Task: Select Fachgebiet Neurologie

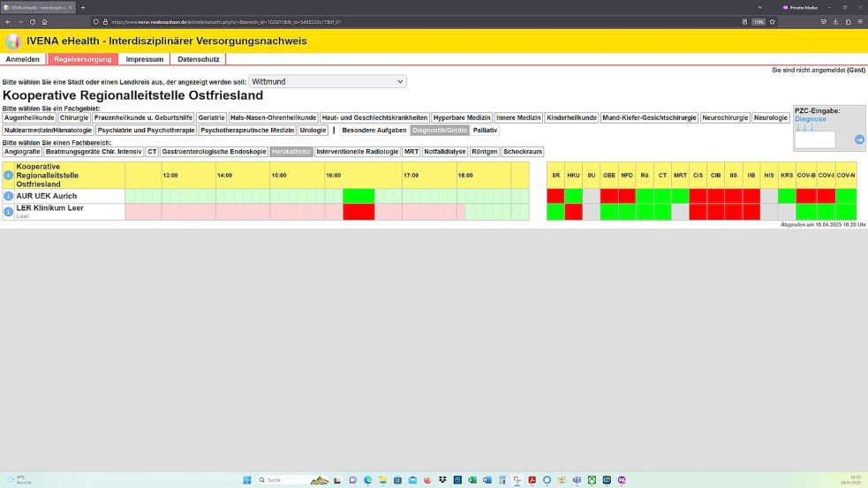Action: pyautogui.click(x=771, y=117)
